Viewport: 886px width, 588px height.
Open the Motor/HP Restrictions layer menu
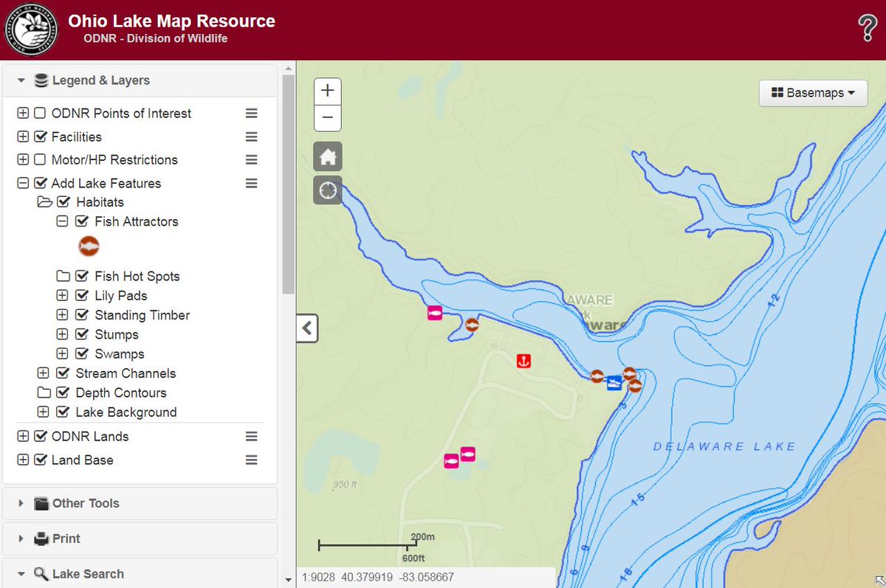pos(252,160)
